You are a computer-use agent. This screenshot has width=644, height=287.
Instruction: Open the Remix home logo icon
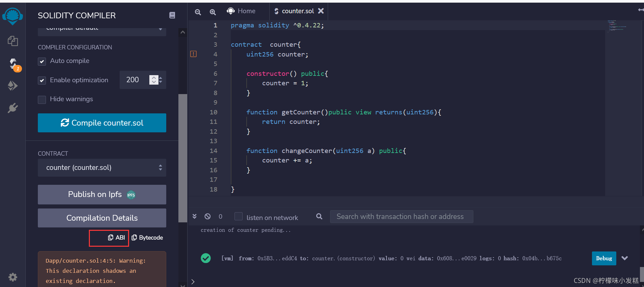(x=13, y=16)
